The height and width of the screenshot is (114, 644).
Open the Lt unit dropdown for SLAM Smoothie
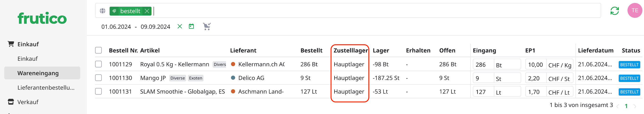pos(507,92)
